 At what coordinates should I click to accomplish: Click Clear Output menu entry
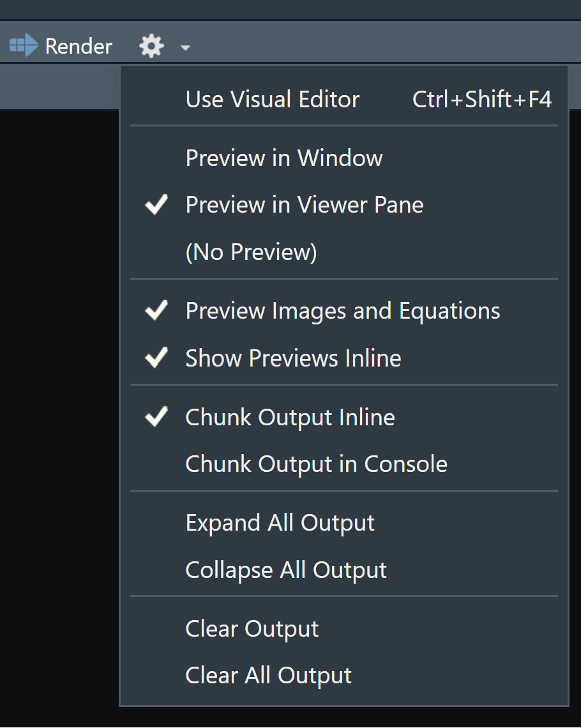click(252, 629)
